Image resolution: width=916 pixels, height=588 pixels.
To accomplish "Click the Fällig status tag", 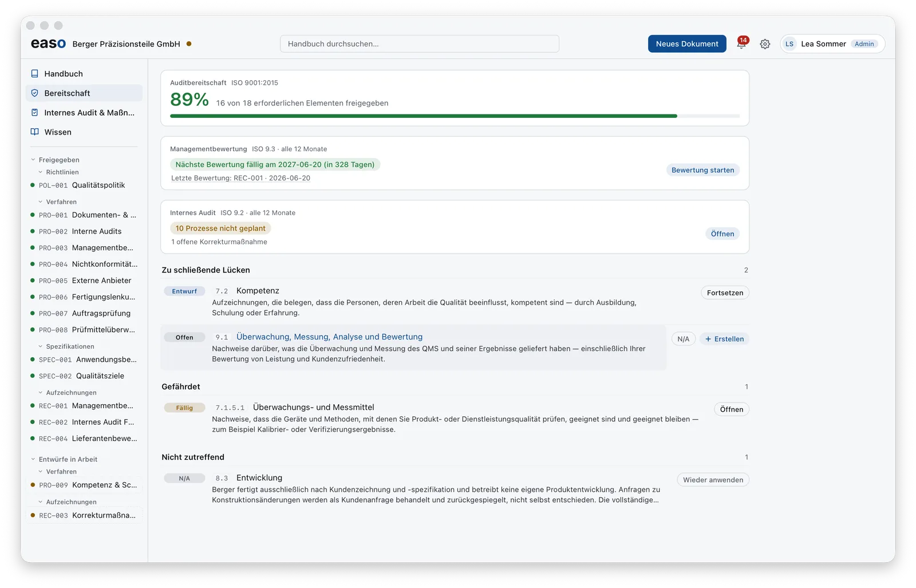I will coord(184,408).
